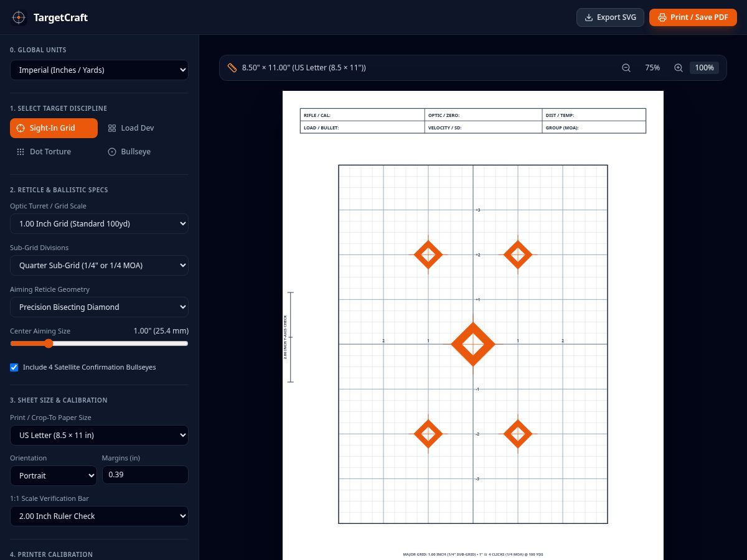Screen dimensions: 747x560
Task: Toggle Include 4 Satellite Confirmation Bullseyes checkbox
Action: tap(14, 367)
